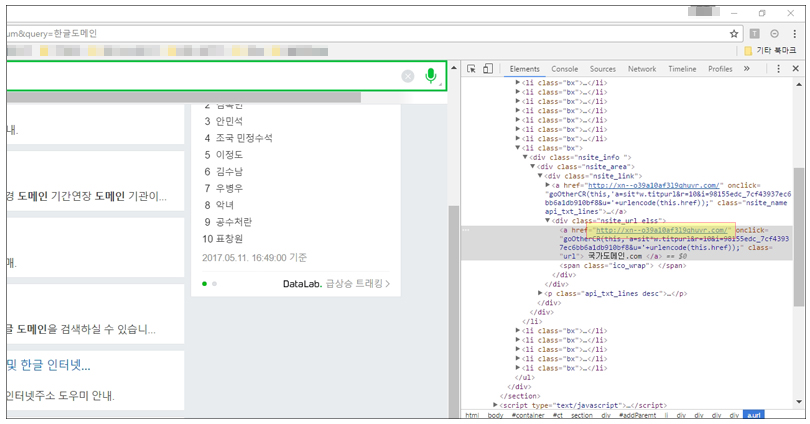This screenshot has width=810, height=424.
Task: Open the Chrome three-dot menu
Action: click(795, 34)
